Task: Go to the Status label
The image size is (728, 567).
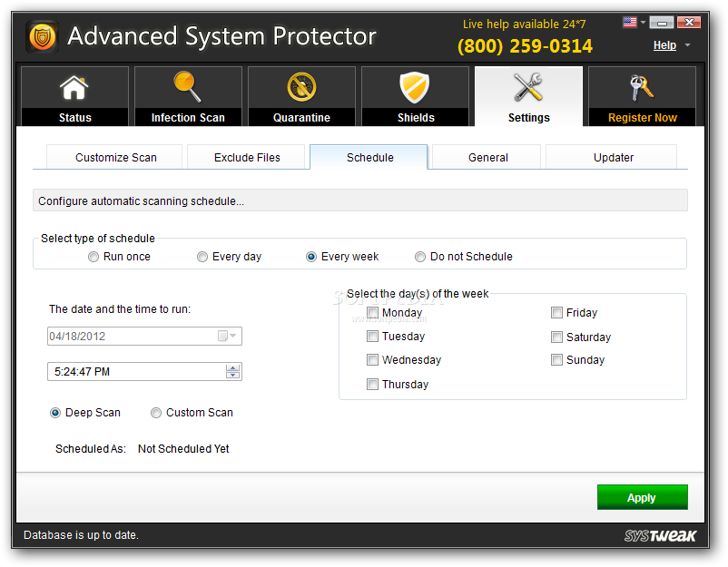Action: point(74,118)
